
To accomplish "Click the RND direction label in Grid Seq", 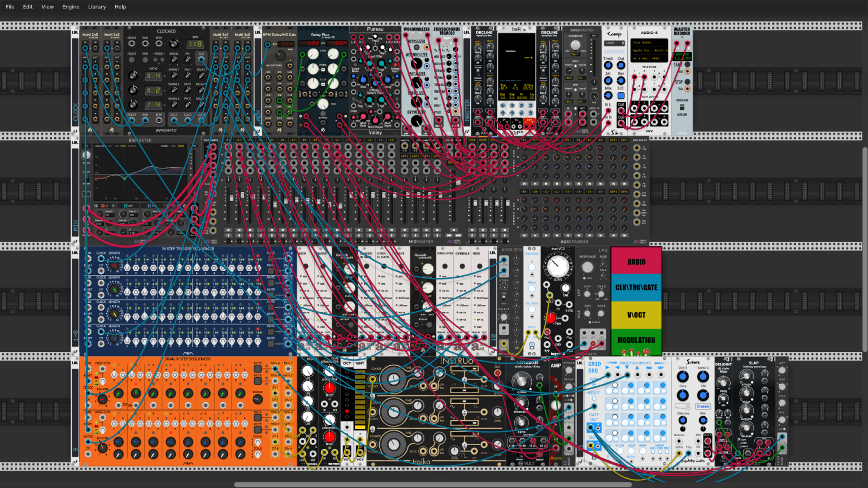I will 649,368.
